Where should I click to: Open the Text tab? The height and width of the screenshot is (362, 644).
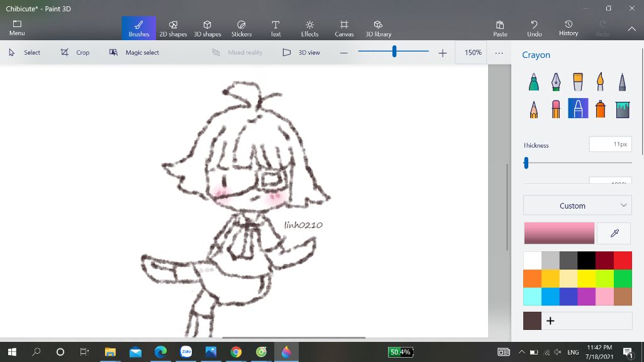[x=275, y=28]
